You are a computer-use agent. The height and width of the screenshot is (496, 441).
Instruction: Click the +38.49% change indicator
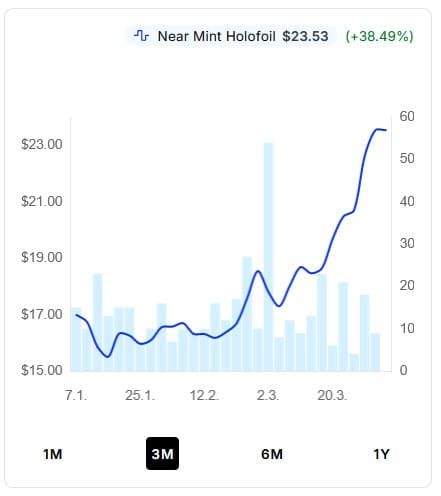(379, 36)
